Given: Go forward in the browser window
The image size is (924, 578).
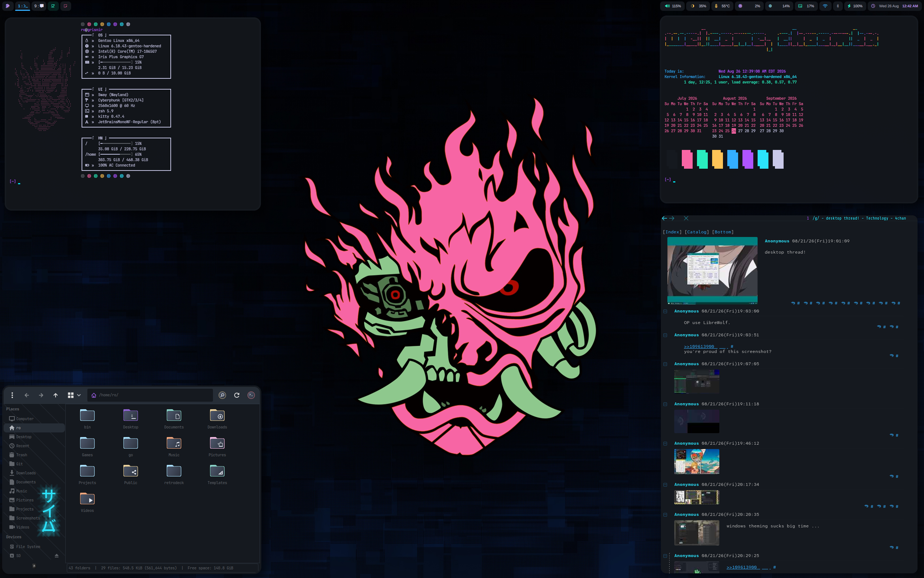Looking at the screenshot, I should click(672, 218).
